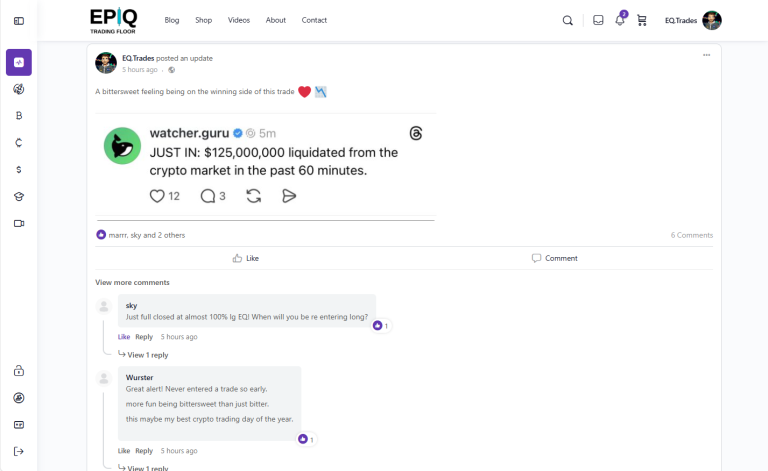Like the EQ.Trades post
The image size is (768, 471).
pyautogui.click(x=246, y=258)
